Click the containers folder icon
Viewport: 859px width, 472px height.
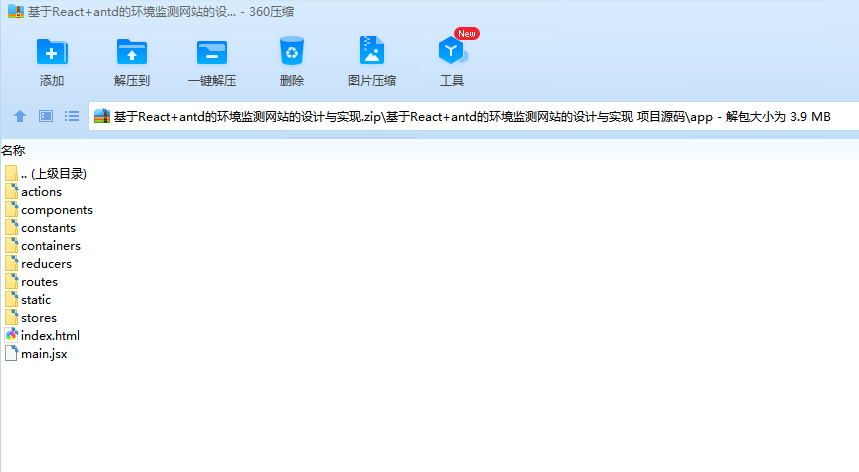point(12,245)
